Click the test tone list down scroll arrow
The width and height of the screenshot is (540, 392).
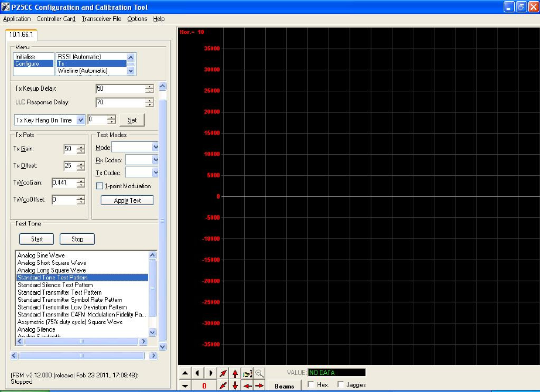tap(152, 332)
